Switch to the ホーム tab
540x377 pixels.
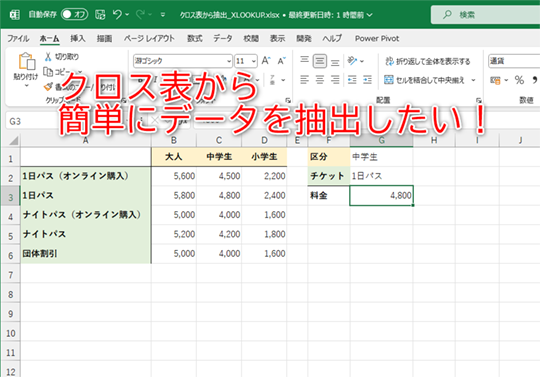point(49,38)
